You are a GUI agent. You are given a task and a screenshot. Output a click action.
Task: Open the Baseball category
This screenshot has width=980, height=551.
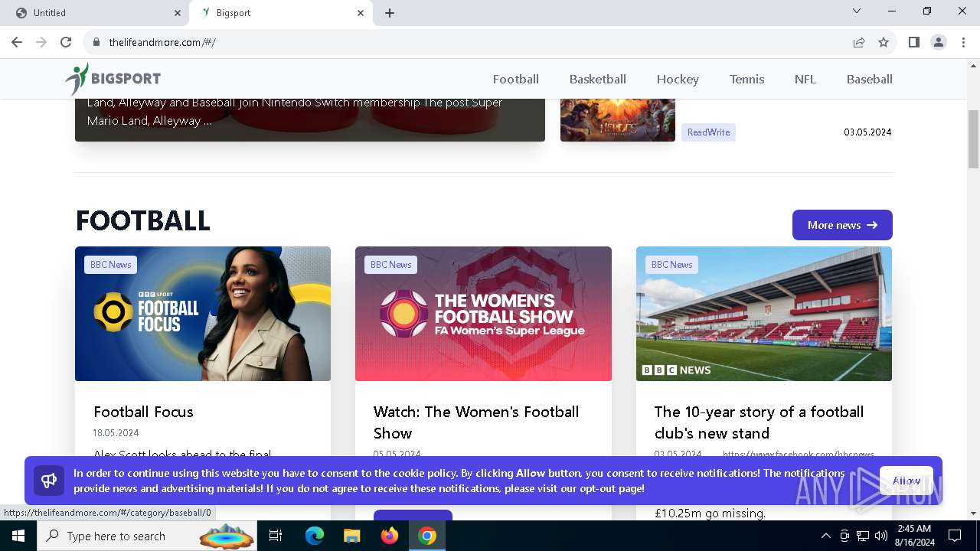tap(870, 79)
